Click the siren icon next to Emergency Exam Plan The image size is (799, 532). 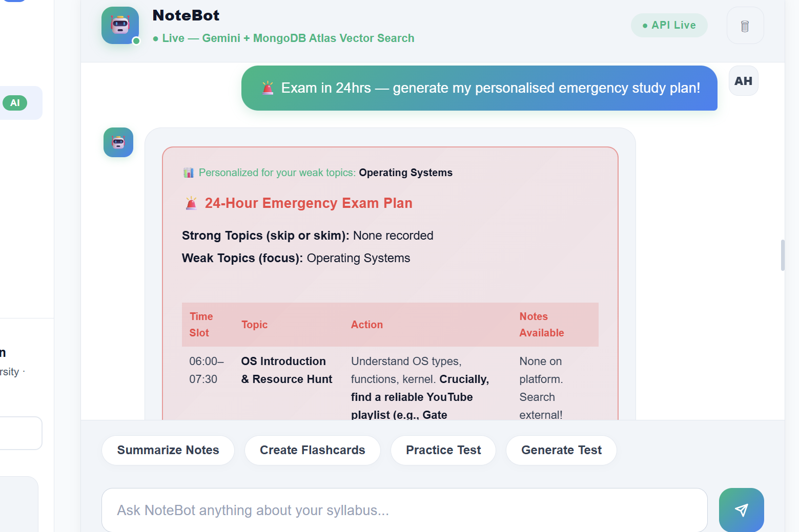pyautogui.click(x=191, y=203)
